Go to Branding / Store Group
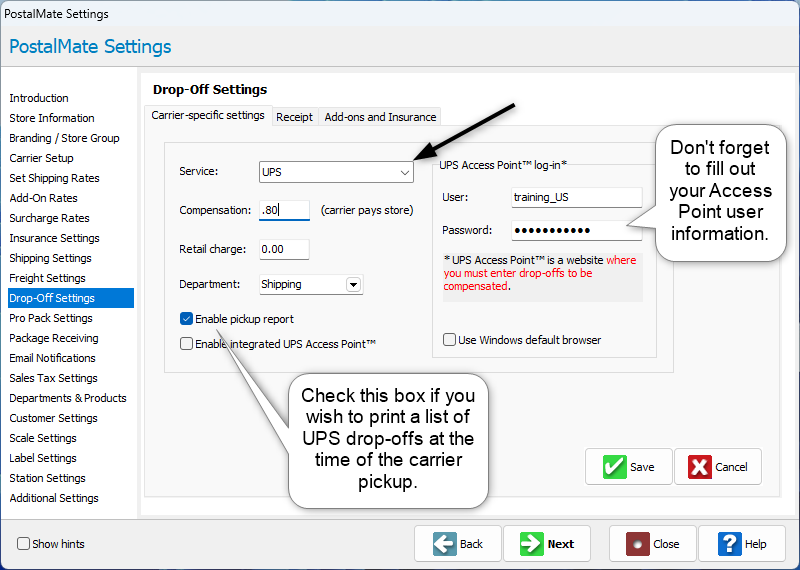Image resolution: width=800 pixels, height=570 pixels. [64, 138]
